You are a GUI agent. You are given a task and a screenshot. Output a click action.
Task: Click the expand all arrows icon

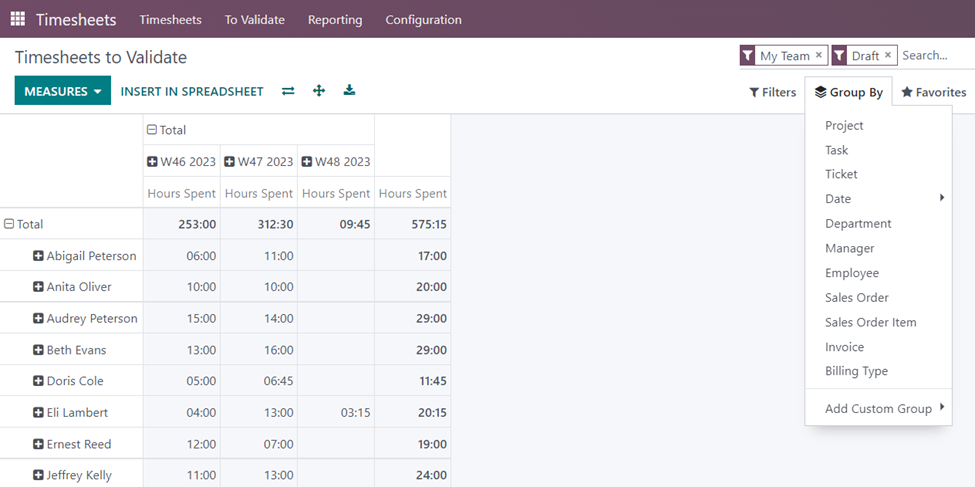[319, 91]
